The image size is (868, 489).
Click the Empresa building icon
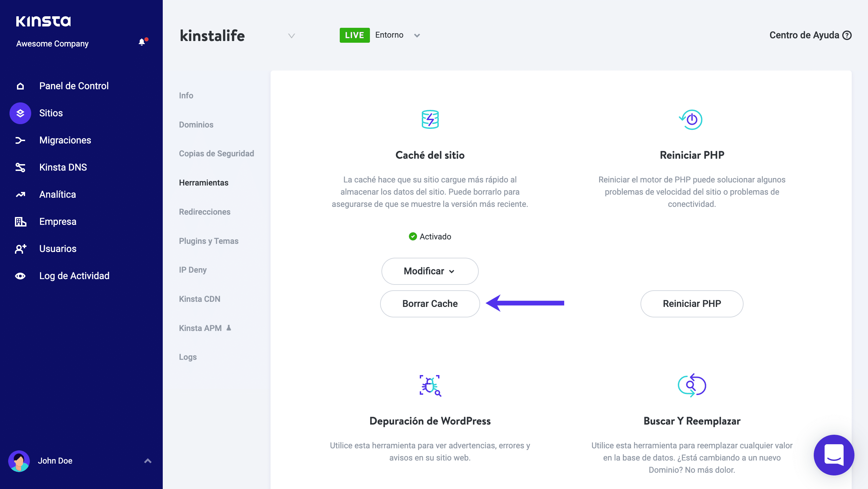20,221
